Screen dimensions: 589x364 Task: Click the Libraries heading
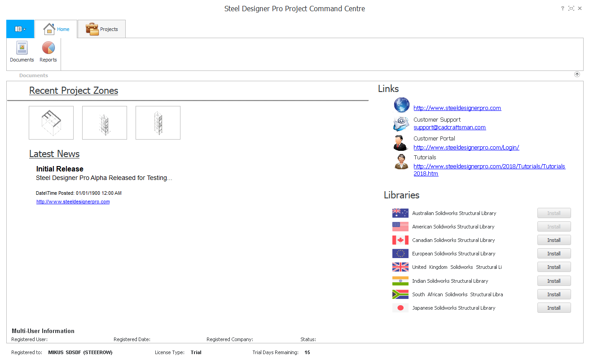point(402,195)
